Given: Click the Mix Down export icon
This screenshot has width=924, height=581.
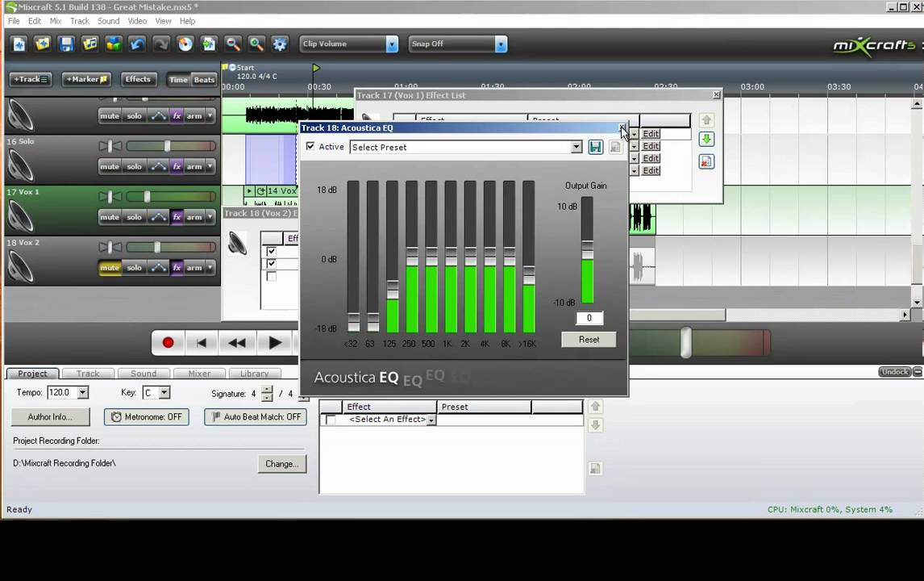Looking at the screenshot, I should coord(209,44).
